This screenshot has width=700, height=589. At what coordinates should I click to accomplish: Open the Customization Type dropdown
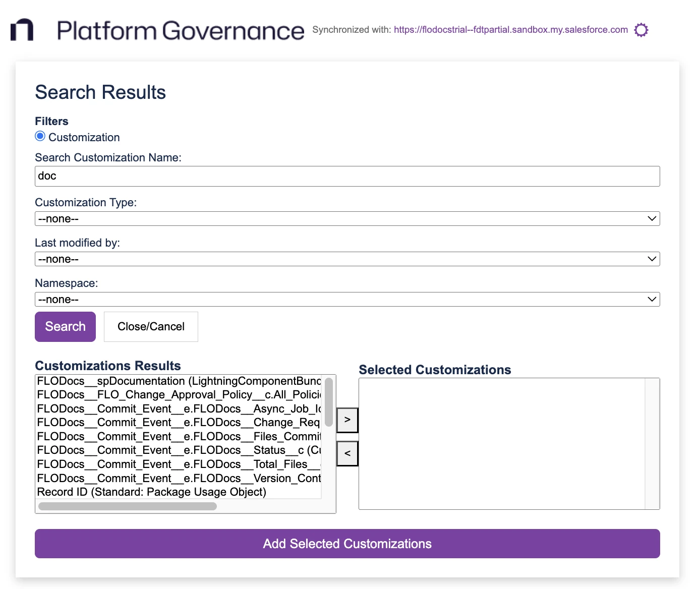[x=347, y=219]
